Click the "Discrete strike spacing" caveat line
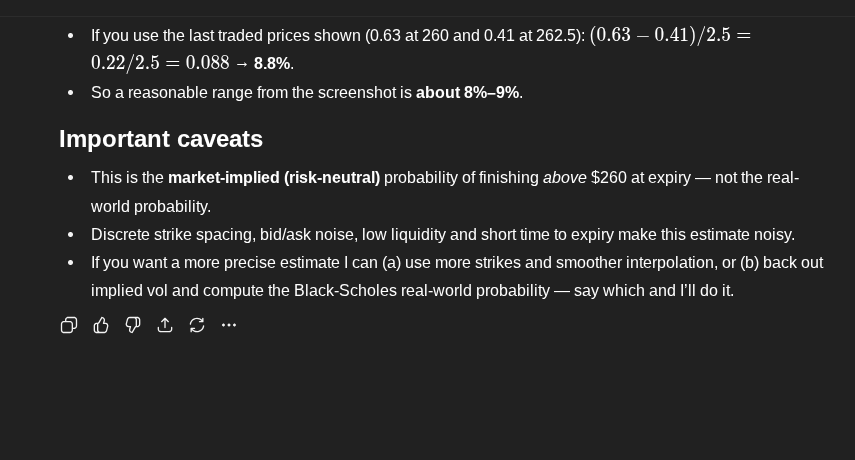 [x=442, y=235]
